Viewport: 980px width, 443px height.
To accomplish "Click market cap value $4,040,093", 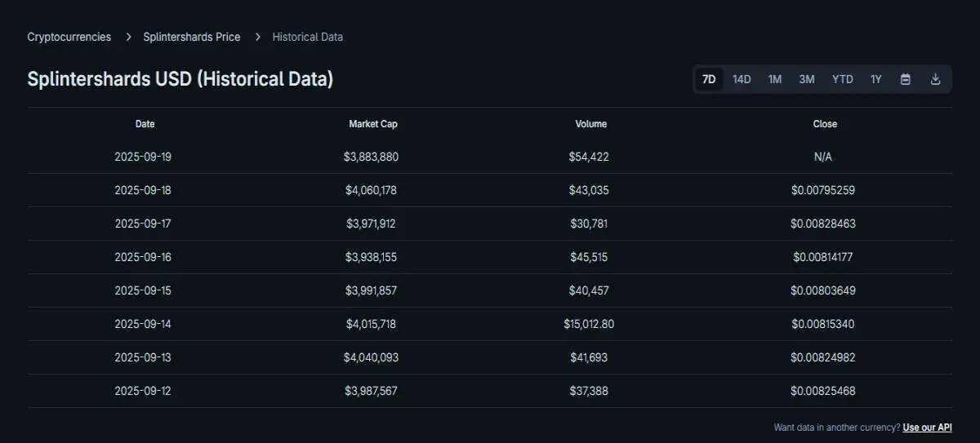I will click(372, 357).
